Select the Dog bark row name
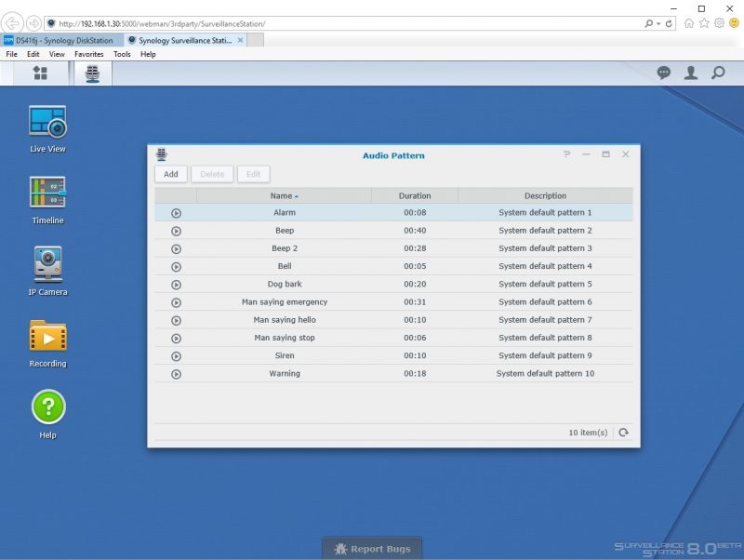 coord(285,285)
